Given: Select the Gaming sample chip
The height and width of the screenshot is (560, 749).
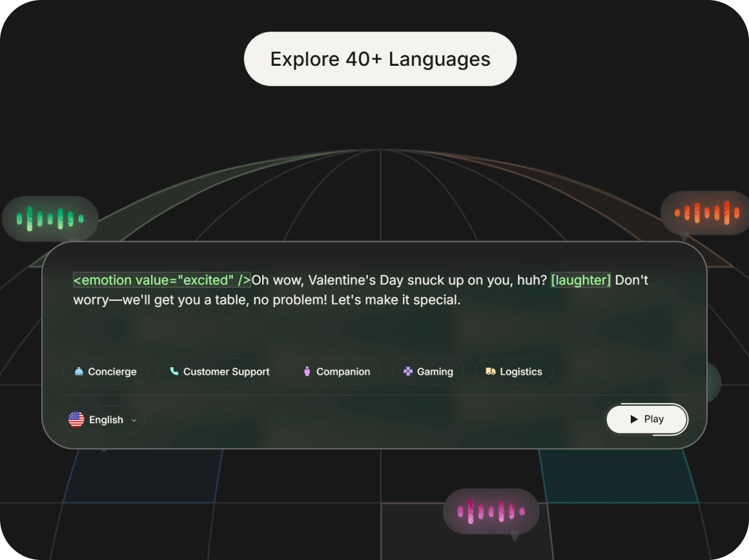Looking at the screenshot, I should point(428,372).
